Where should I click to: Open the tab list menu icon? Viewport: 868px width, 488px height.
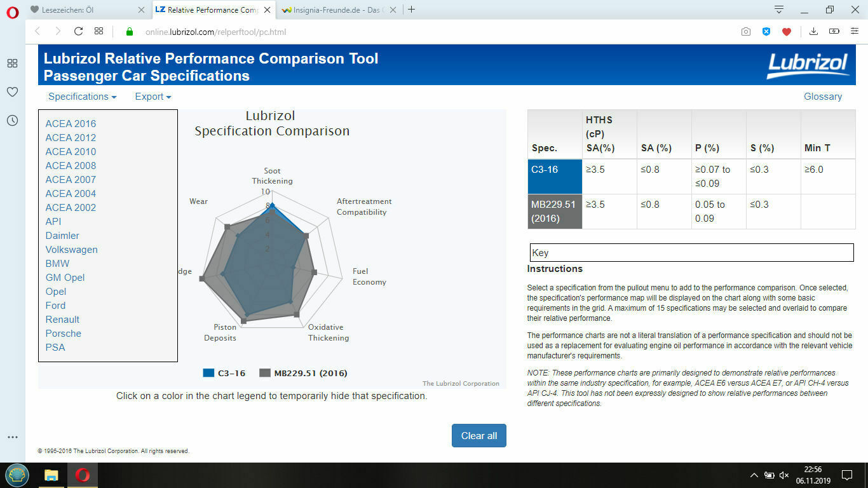(778, 10)
